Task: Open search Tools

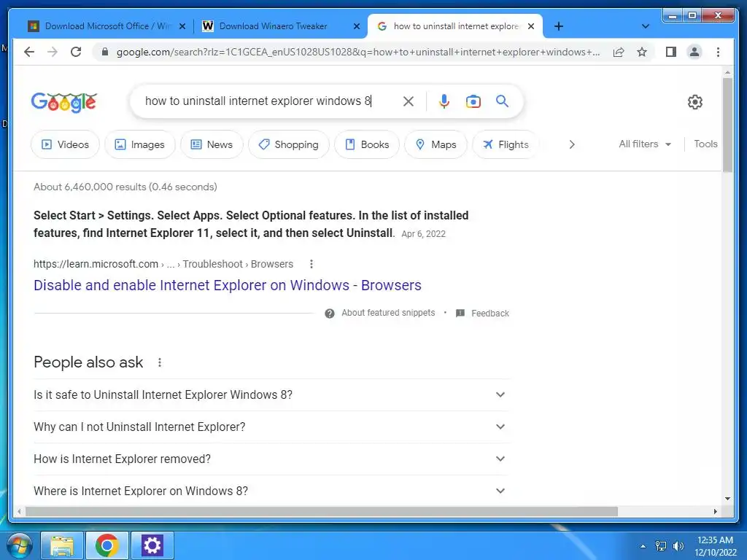Action: (x=705, y=144)
